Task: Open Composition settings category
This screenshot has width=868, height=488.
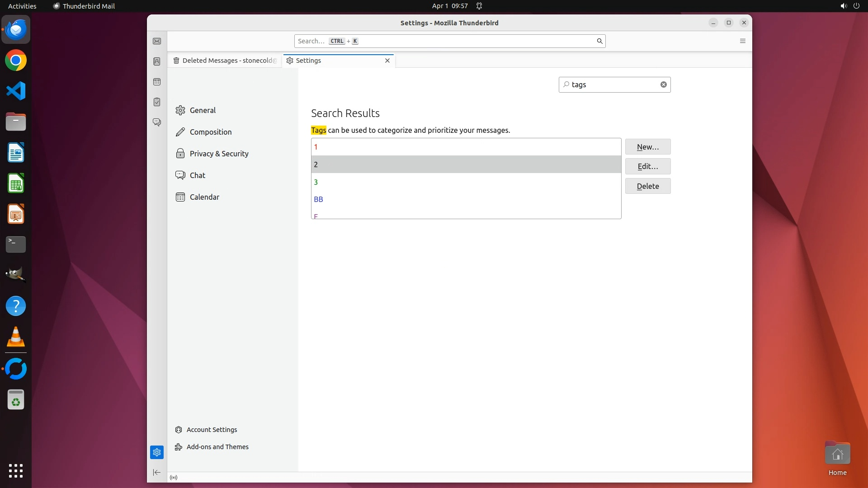Action: pos(211,132)
